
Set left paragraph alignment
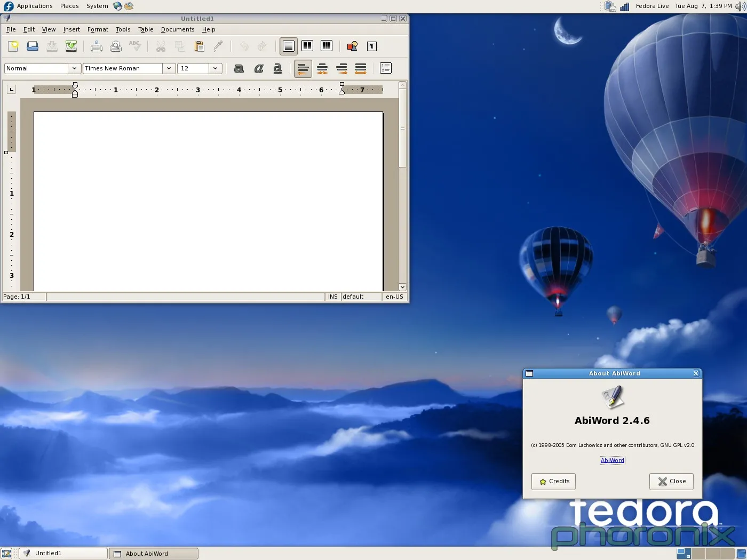[303, 68]
